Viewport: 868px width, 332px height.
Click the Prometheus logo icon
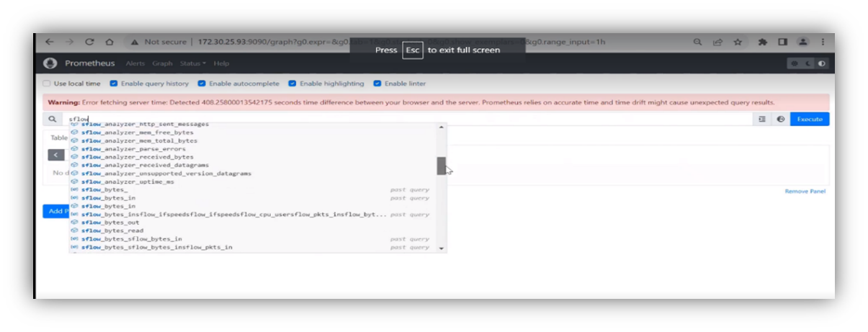(50, 63)
